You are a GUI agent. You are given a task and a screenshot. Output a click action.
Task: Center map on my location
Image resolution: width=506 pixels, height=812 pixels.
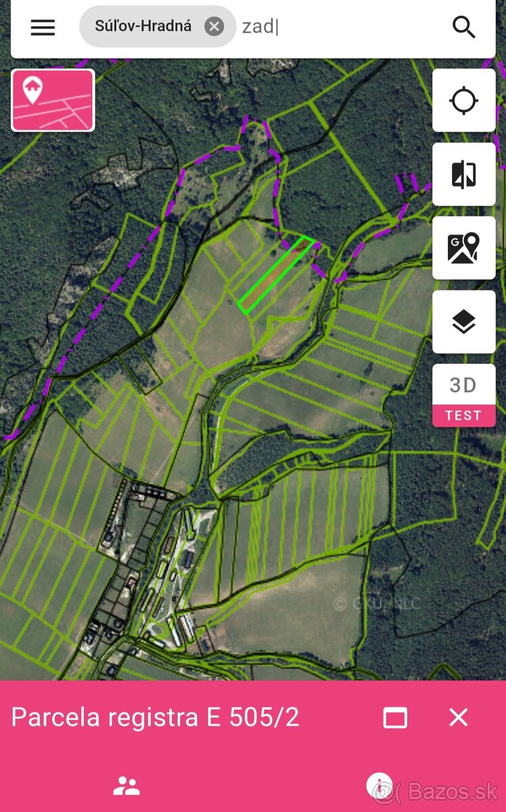point(464,101)
